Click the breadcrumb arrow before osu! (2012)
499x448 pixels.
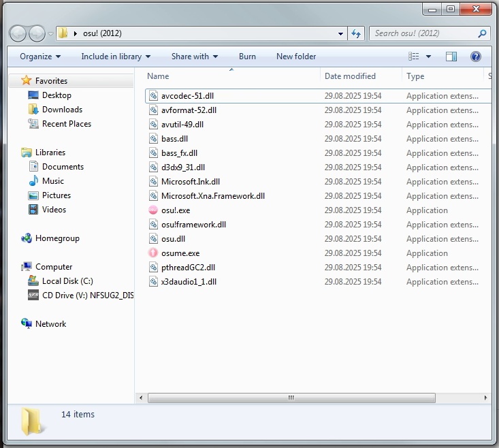[76, 33]
